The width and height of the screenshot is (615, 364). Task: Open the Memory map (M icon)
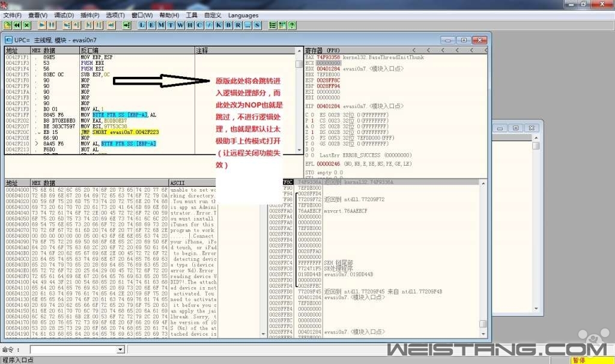[x=162, y=25]
